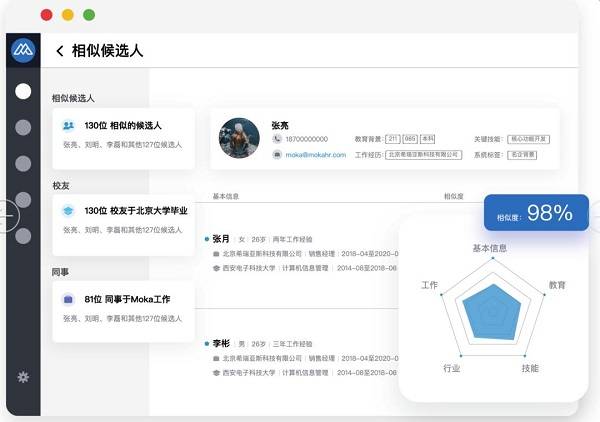
Task: Select candidate 张月 in the list
Action: (x=221, y=239)
